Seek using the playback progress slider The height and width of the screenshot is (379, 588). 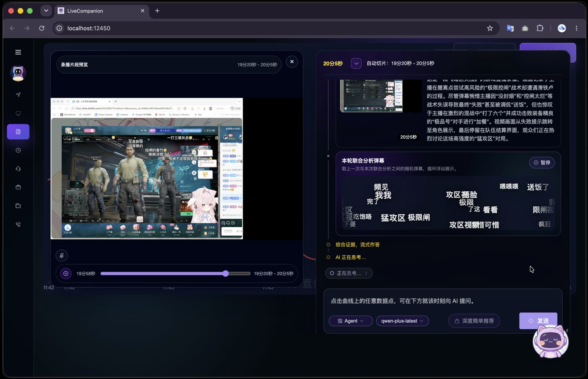click(175, 273)
